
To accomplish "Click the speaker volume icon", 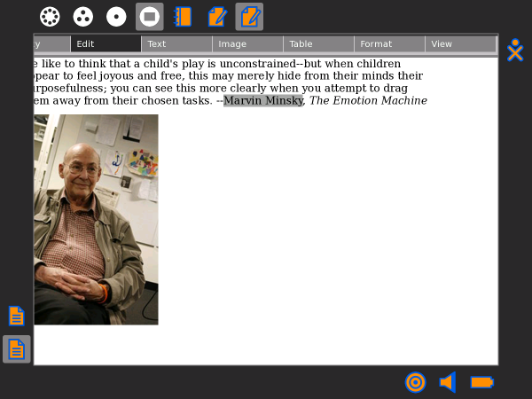I will [448, 382].
